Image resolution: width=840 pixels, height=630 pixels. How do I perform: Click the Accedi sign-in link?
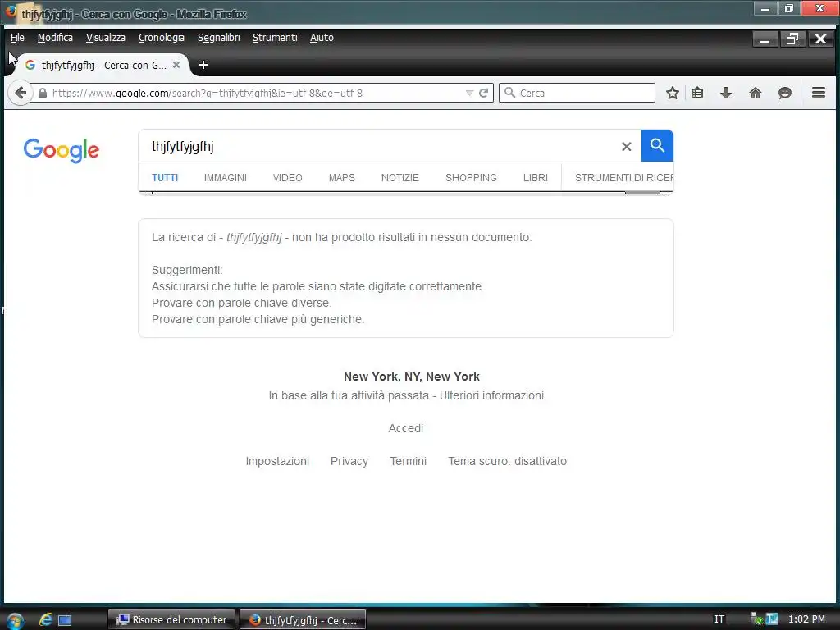tap(406, 428)
